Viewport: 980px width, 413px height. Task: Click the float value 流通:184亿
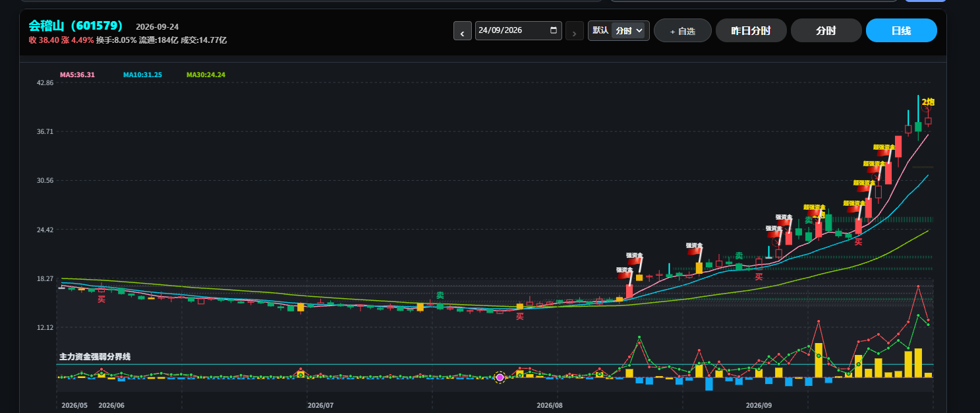[159, 40]
